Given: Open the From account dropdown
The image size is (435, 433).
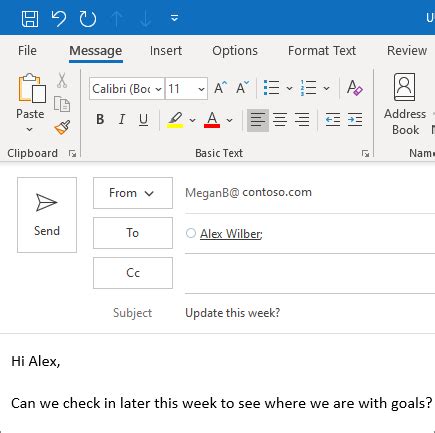Looking at the screenshot, I should coord(133,193).
